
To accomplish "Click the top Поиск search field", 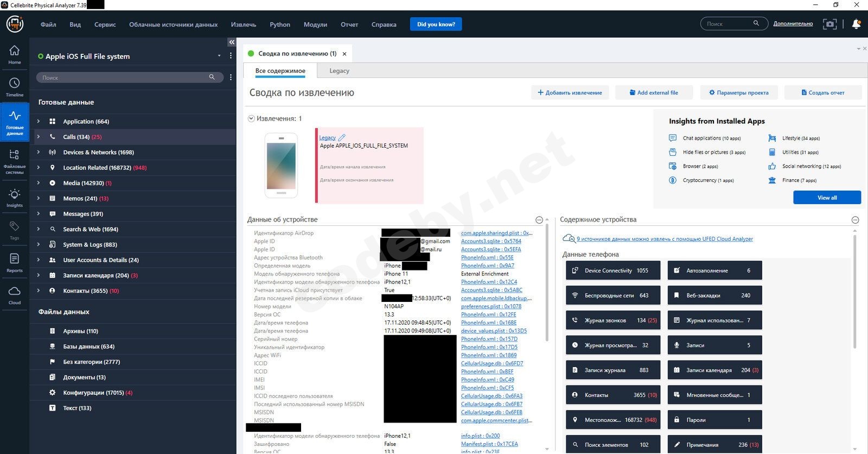I will point(734,23).
